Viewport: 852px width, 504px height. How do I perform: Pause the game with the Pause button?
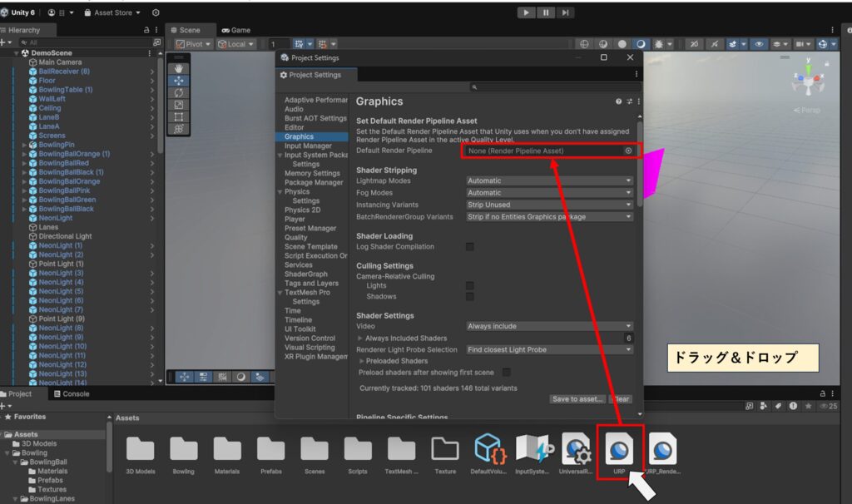546,12
